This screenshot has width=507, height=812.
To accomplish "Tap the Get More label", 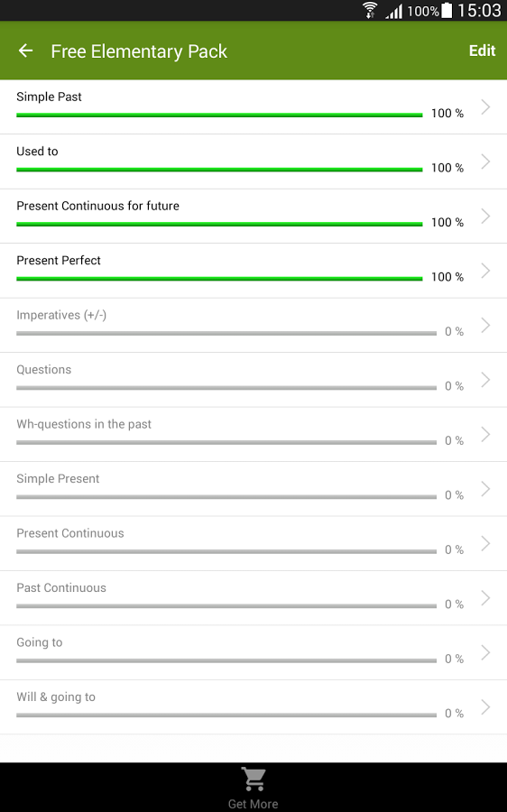I will click(253, 804).
